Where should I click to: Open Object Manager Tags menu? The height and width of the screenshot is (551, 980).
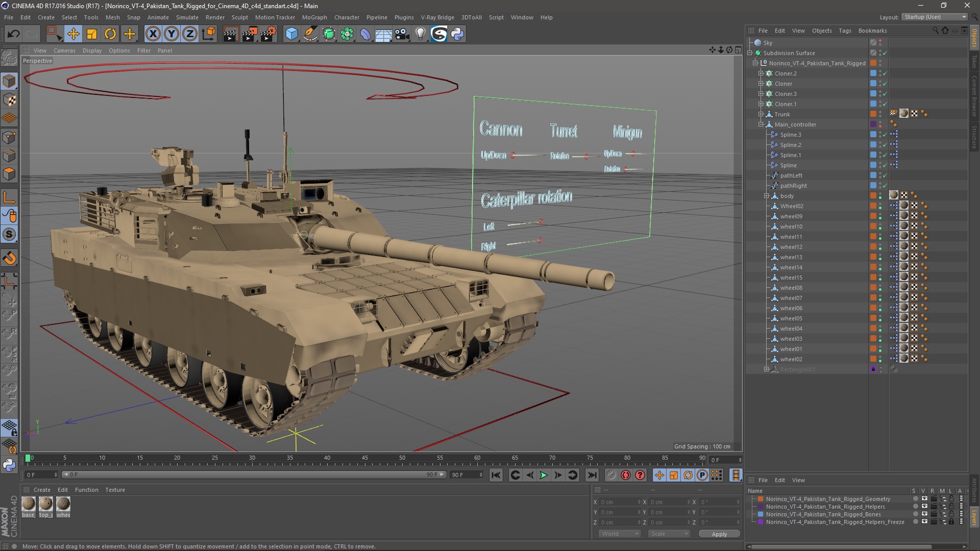tap(845, 31)
